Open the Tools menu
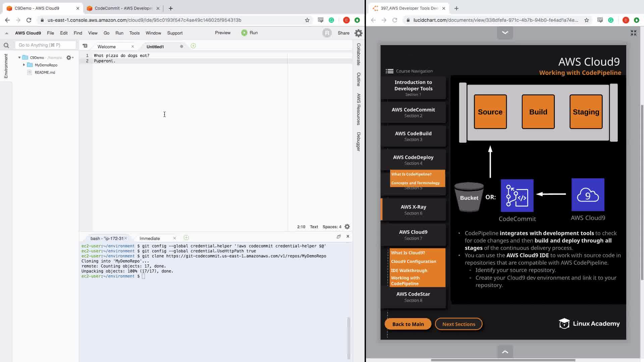The image size is (644, 362). pos(134,33)
